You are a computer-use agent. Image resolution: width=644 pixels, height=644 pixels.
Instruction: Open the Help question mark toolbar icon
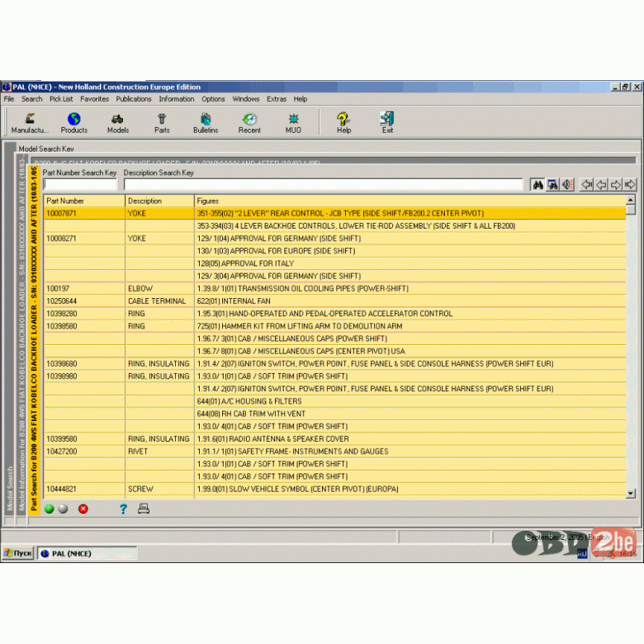coord(343,123)
